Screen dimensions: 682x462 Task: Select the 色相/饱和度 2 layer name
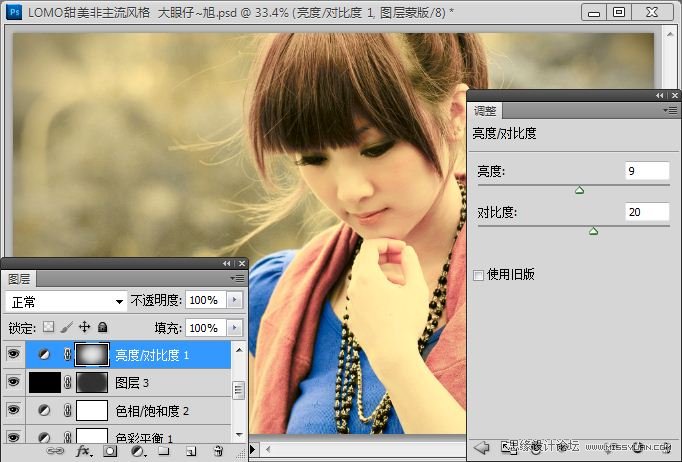[x=152, y=411]
